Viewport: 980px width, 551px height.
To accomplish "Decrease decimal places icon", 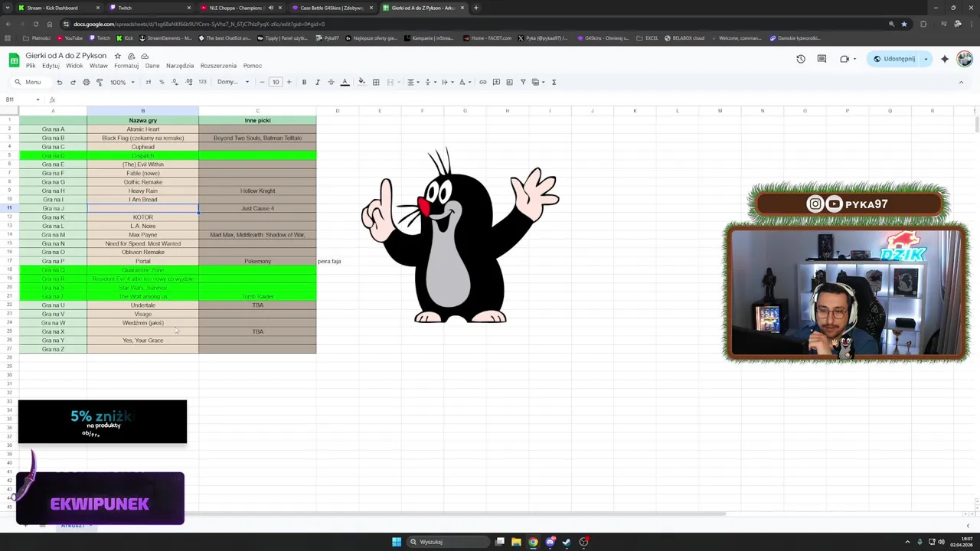I will tap(175, 82).
